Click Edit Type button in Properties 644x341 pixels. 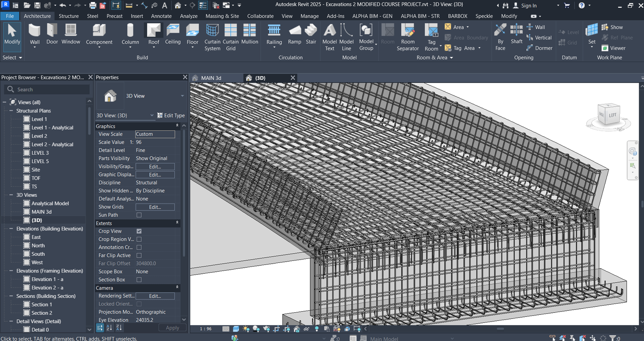[171, 115]
